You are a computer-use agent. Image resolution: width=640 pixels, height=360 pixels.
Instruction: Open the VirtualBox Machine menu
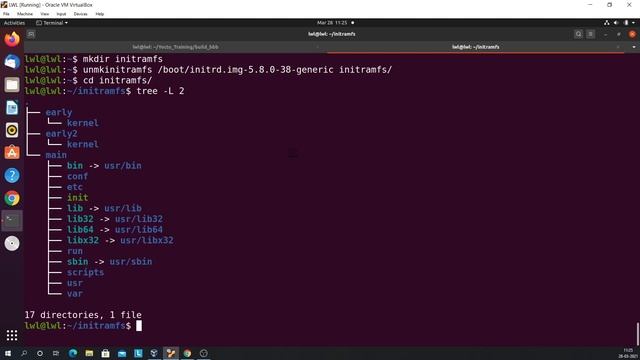coord(25,14)
